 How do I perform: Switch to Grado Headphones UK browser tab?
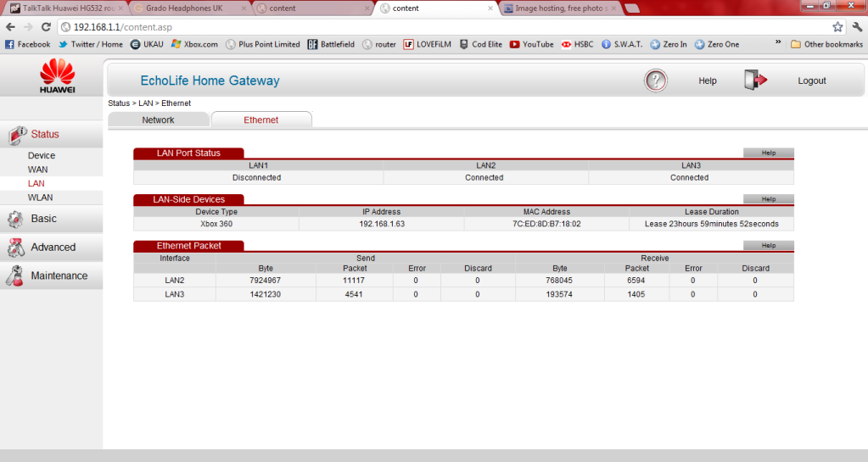coord(190,8)
